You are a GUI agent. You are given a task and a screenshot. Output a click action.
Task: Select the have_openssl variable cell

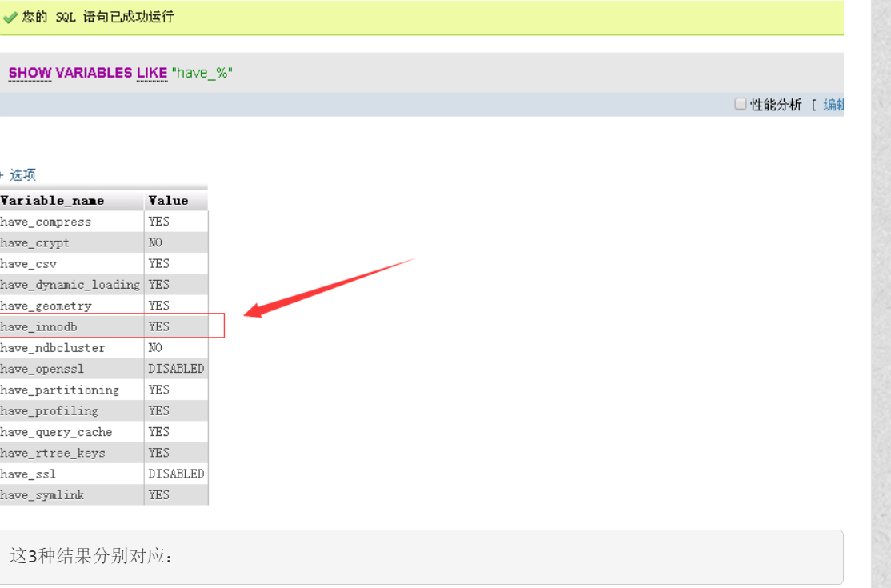pyautogui.click(x=42, y=369)
